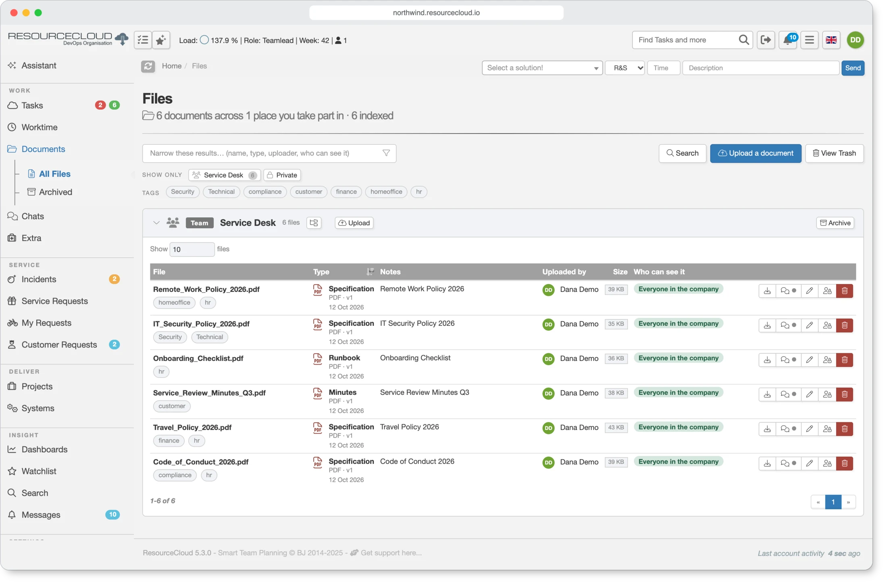The height and width of the screenshot is (588, 887).
Task: Change language via the UK flag icon
Action: (831, 40)
